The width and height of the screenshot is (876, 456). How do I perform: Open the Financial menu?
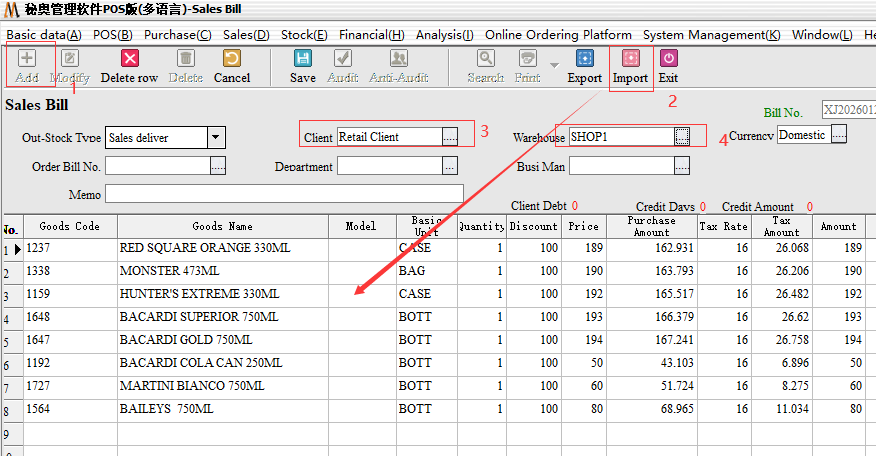(x=371, y=35)
